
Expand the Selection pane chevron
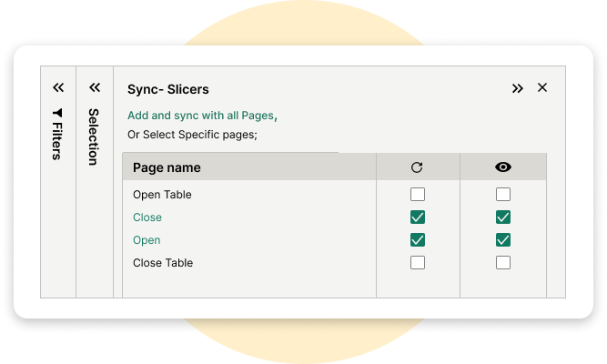(x=94, y=88)
